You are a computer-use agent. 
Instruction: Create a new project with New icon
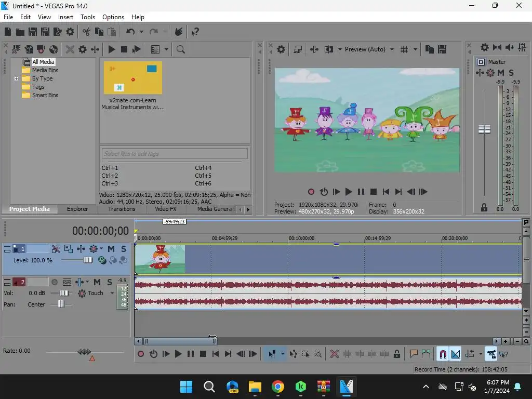point(8,32)
